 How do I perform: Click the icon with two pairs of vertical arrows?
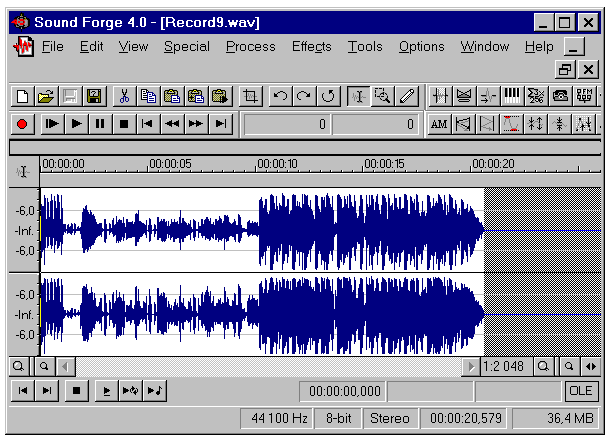pyautogui.click(x=536, y=124)
